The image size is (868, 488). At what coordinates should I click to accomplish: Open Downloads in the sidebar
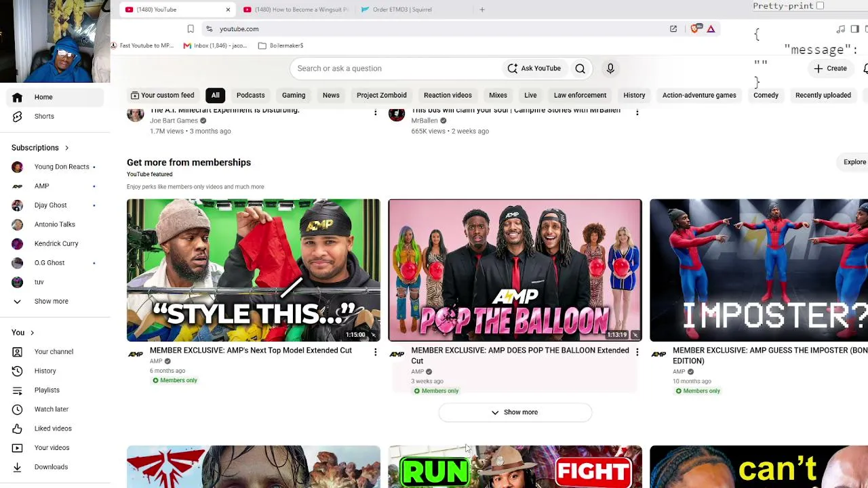coord(52,467)
